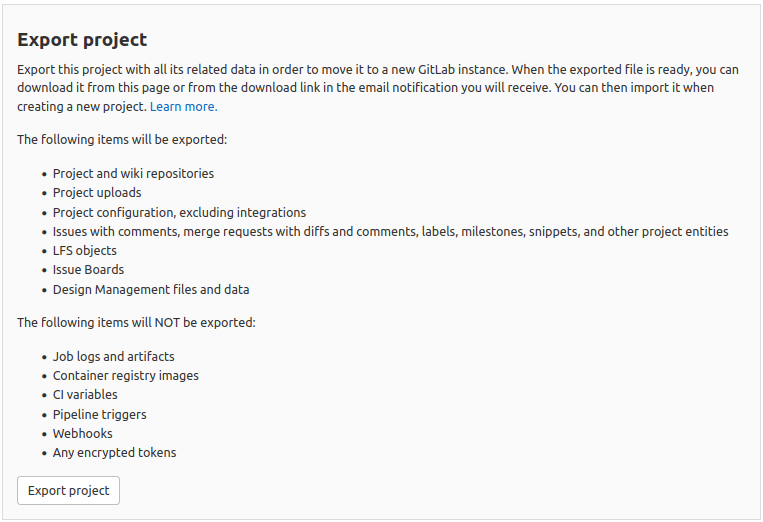Select 'Project and wiki repositories' list item

tap(133, 173)
